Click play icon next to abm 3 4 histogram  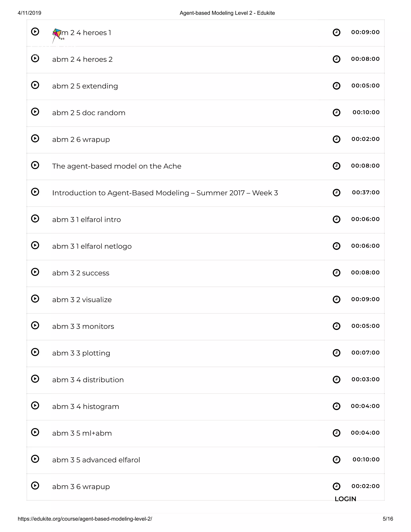[35, 405]
